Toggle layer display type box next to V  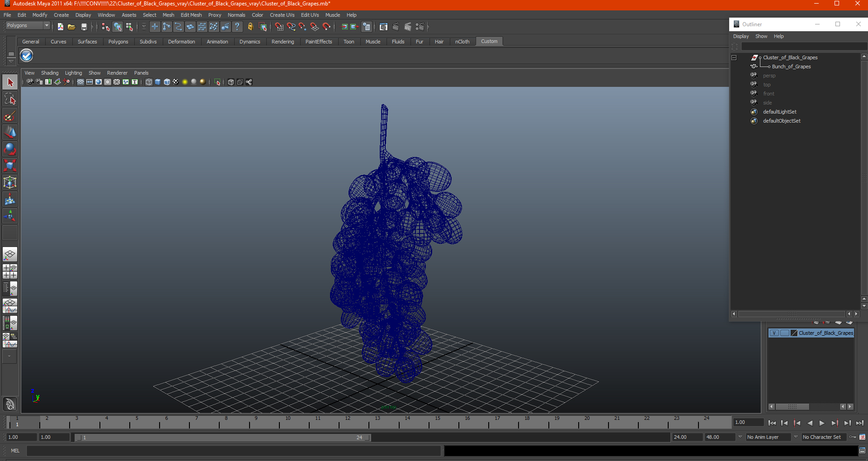(784, 333)
